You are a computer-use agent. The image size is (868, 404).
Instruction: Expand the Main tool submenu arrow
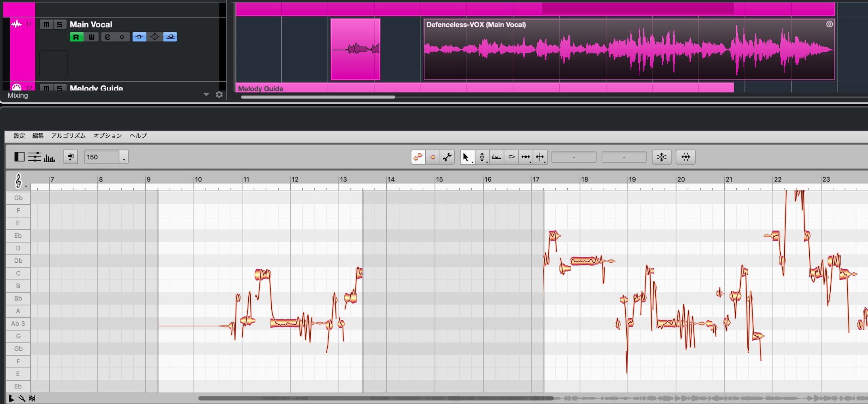(x=472, y=162)
